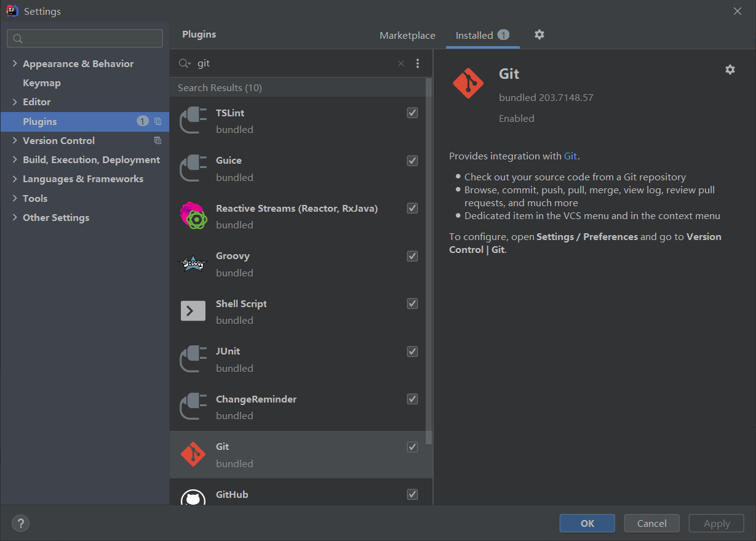Click the Git plugin logo icon in list
Image resolution: width=756 pixels, height=541 pixels.
[x=193, y=455]
